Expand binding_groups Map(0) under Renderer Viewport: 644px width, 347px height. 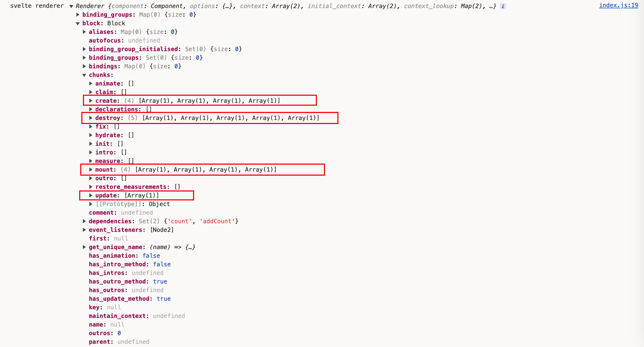coord(78,15)
